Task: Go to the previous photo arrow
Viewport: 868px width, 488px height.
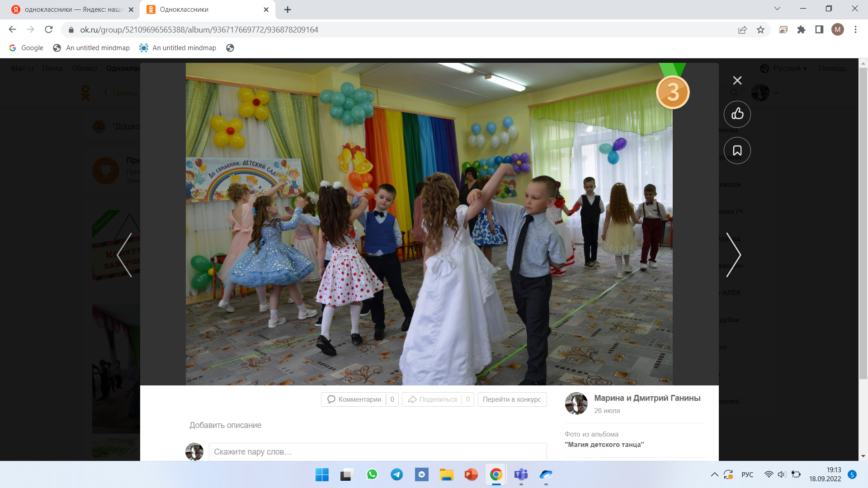Action: (125, 255)
